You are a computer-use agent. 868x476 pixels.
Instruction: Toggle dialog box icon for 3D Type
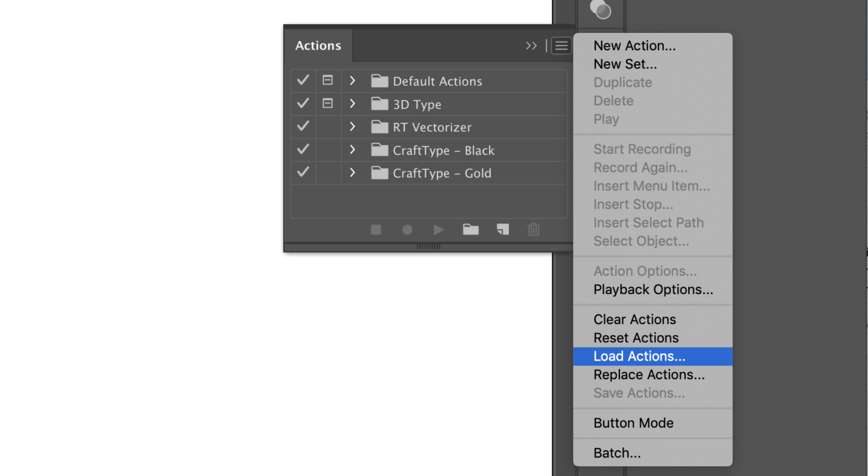328,104
